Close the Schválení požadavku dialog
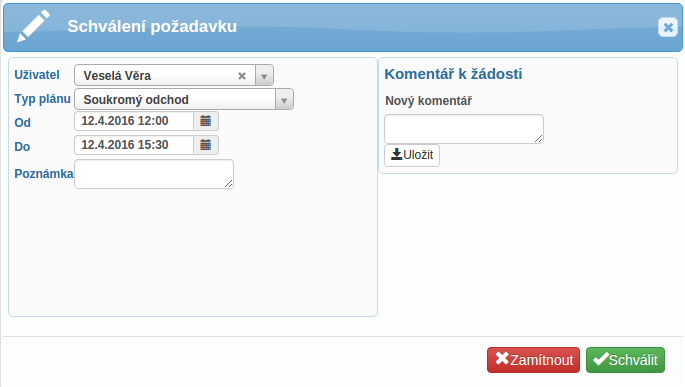685x387 pixels. [668, 28]
